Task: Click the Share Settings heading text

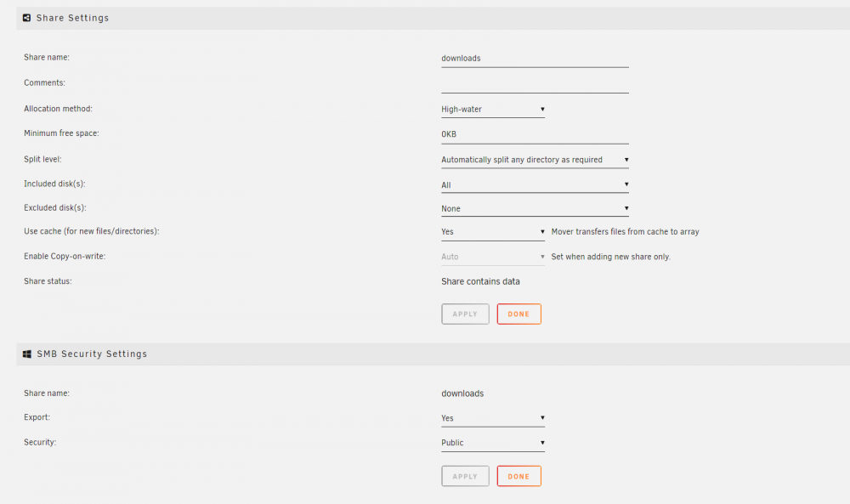Action: (72, 18)
